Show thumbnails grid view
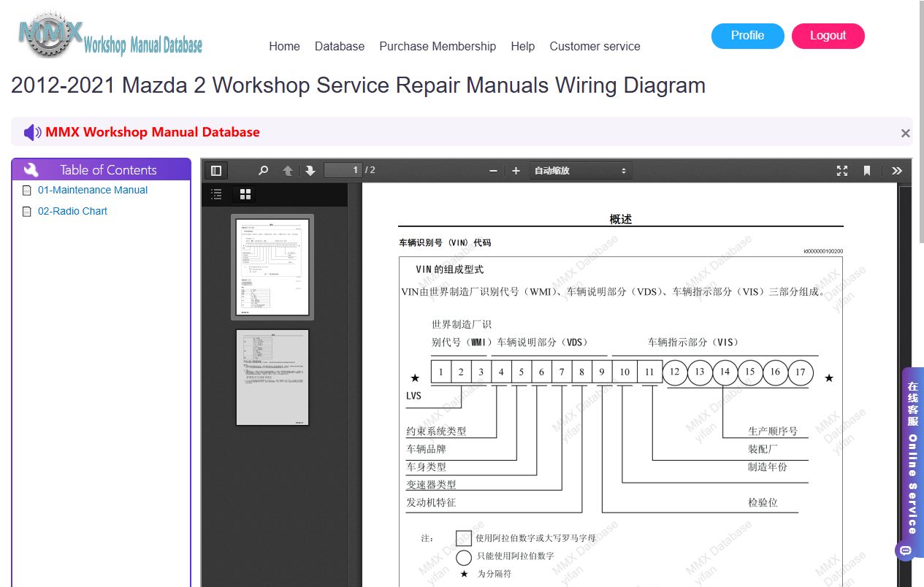The height and width of the screenshot is (587, 924). click(245, 194)
